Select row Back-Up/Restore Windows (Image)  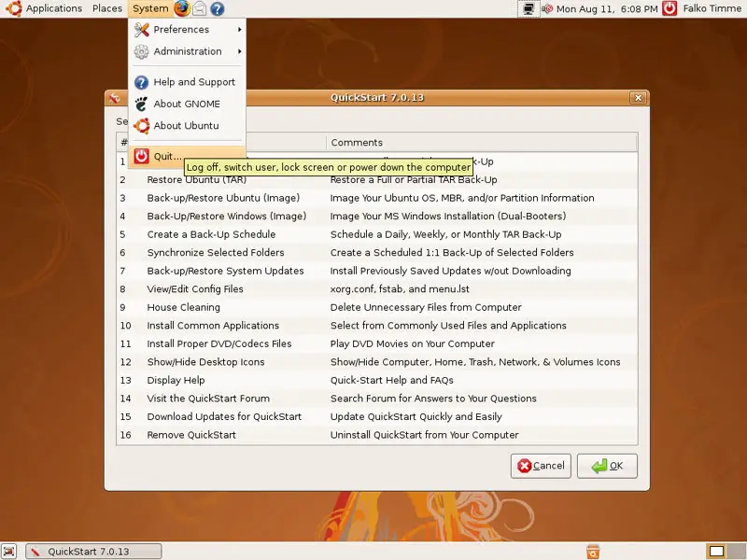[x=377, y=217]
